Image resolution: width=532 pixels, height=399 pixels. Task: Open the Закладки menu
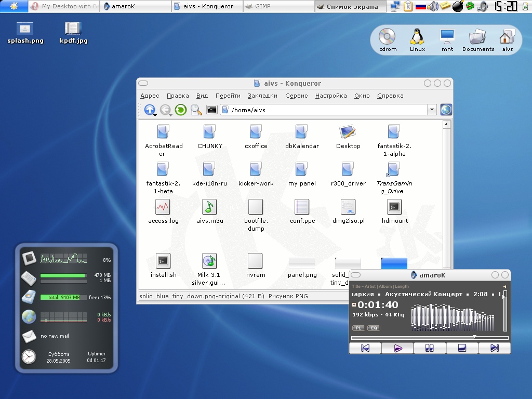pos(262,96)
